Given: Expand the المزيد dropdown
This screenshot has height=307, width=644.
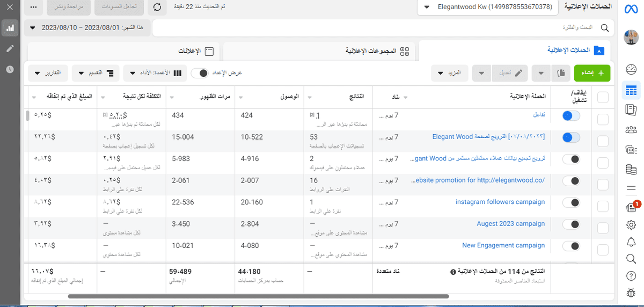Looking at the screenshot, I should [x=450, y=73].
